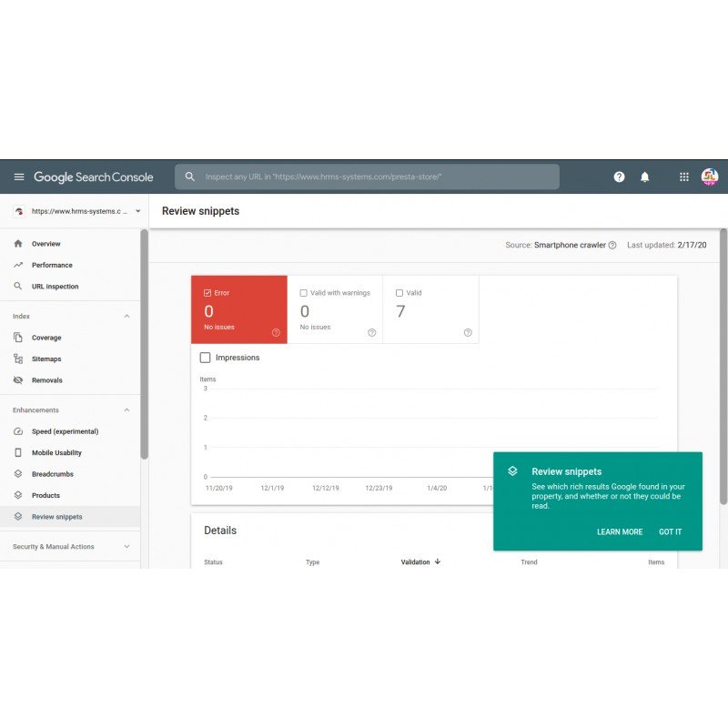The width and height of the screenshot is (728, 728).
Task: Open the Removals page
Action: (x=70, y=380)
